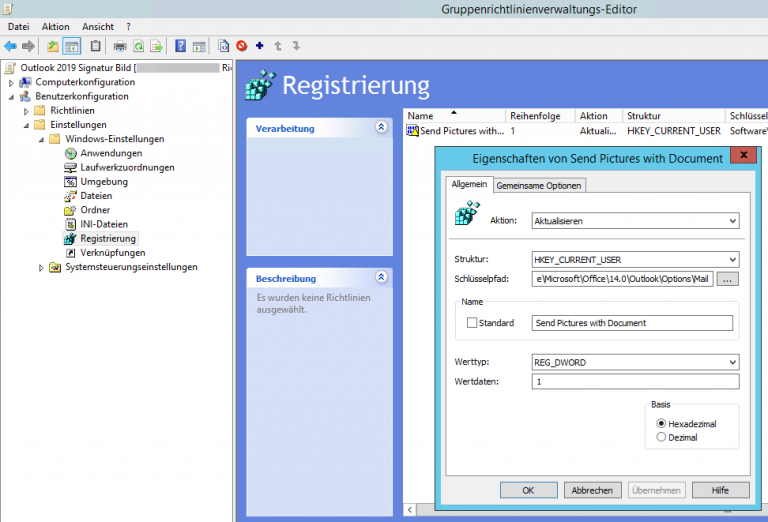This screenshot has width=768, height=522.
Task: Select the Dezimal radio button
Action: click(x=661, y=437)
